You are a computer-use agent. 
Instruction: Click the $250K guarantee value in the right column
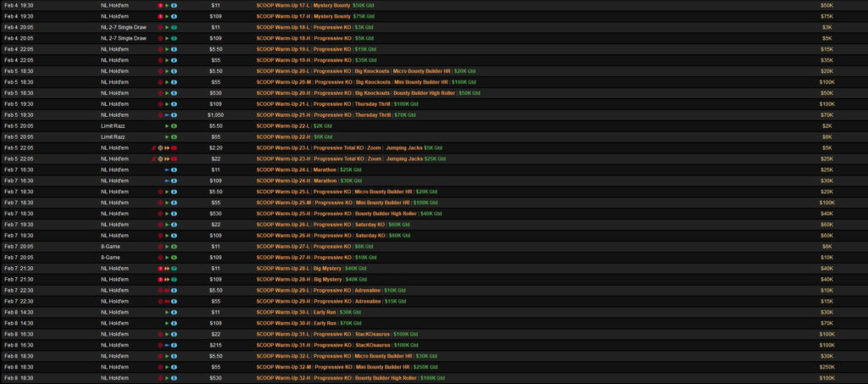(826, 367)
